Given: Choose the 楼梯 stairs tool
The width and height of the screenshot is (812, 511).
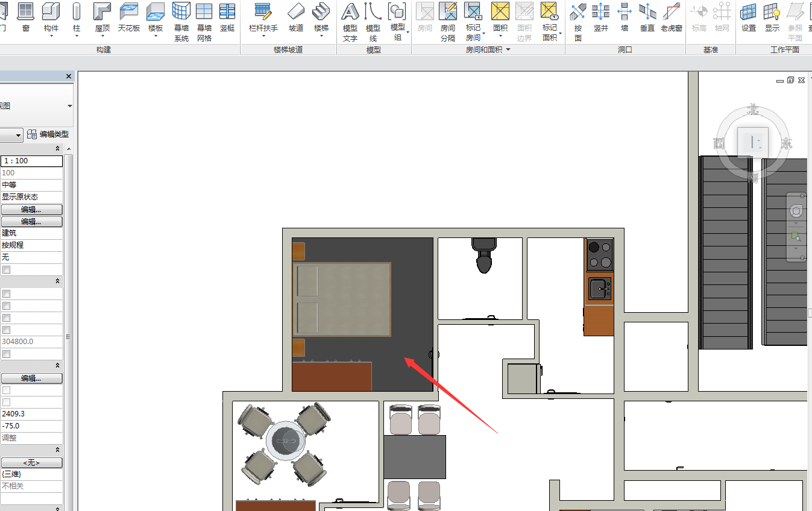Looking at the screenshot, I should (321, 19).
